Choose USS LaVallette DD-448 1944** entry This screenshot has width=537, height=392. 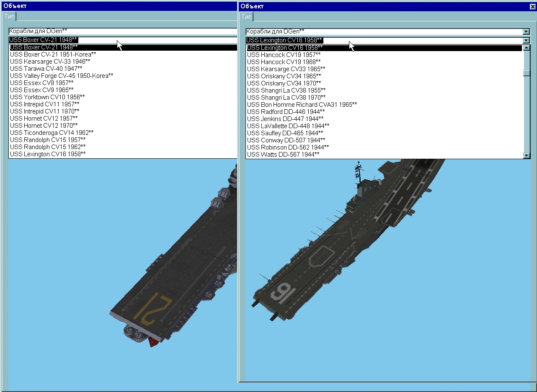tap(384, 126)
